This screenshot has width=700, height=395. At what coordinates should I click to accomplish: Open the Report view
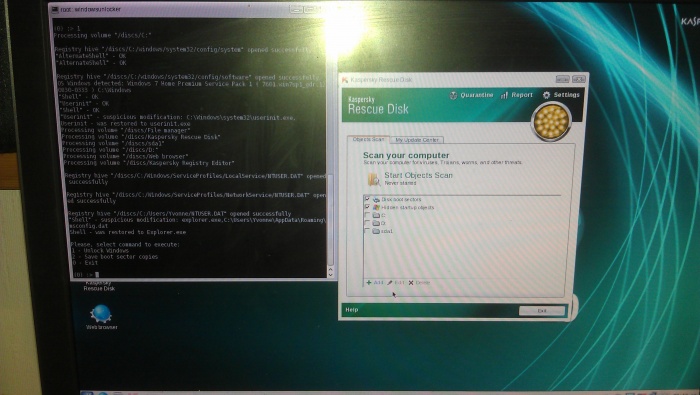[517, 95]
